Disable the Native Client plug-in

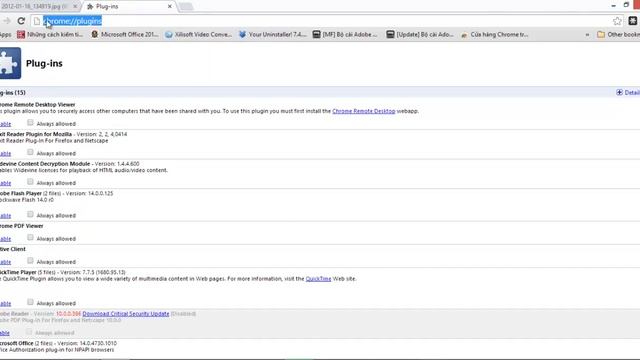point(5,262)
